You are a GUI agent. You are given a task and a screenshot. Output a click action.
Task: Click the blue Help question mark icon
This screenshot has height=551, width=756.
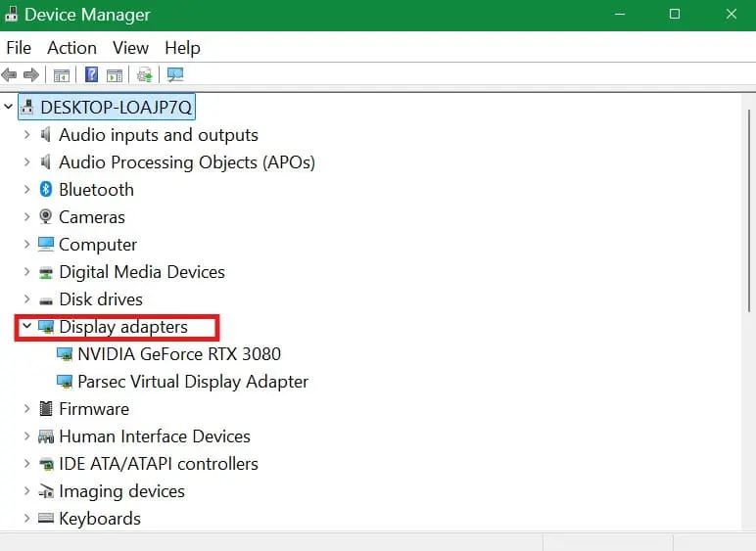(91, 74)
